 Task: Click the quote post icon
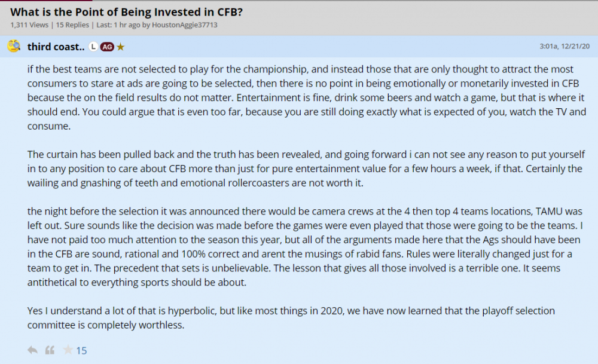[50, 350]
